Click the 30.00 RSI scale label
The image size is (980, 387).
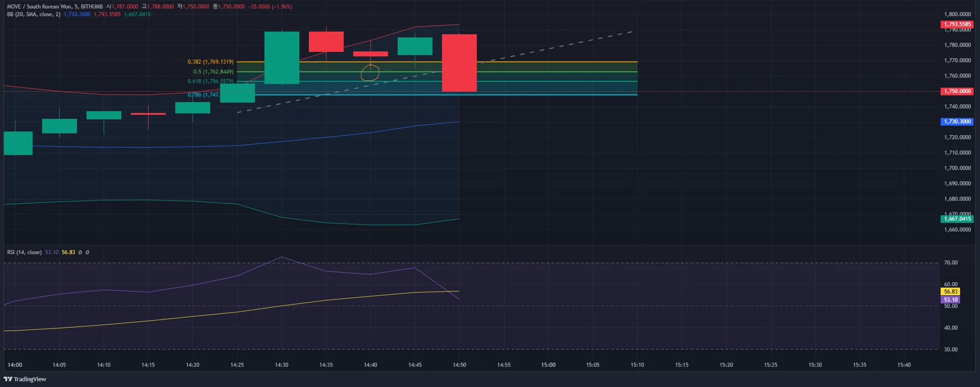tap(951, 349)
